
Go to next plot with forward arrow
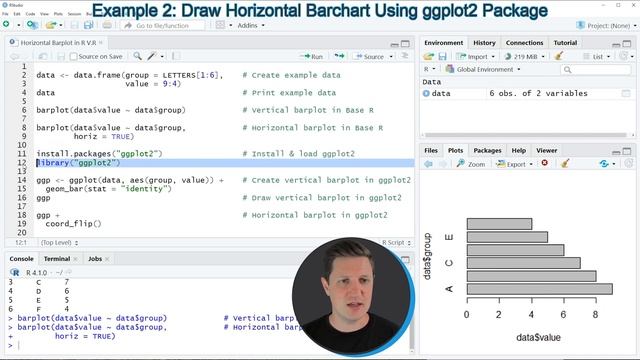(443, 164)
